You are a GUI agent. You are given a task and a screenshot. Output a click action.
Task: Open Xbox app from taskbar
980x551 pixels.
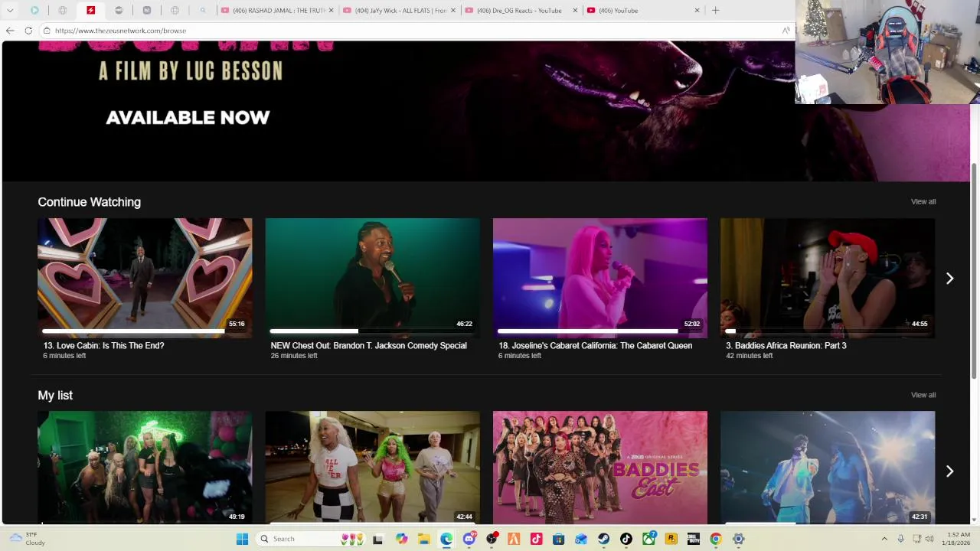click(648, 539)
